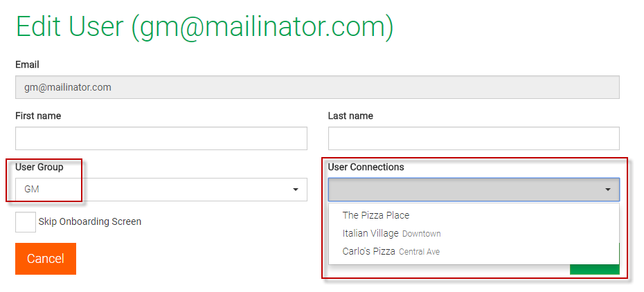Focus the Last name text field
Viewport: 644px width, 292px height.
coord(474,138)
